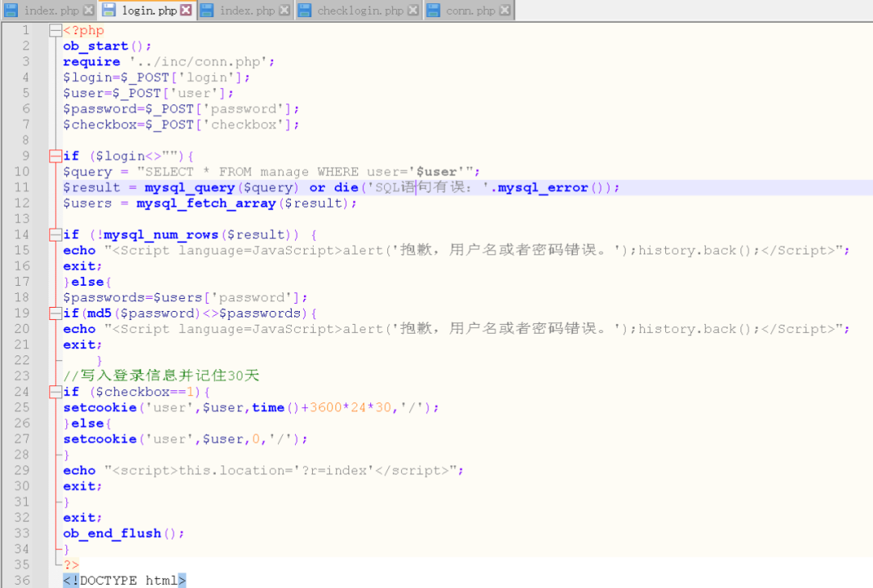
Task: Click the <!DOCTYPE html> line
Action: pyautogui.click(x=124, y=580)
